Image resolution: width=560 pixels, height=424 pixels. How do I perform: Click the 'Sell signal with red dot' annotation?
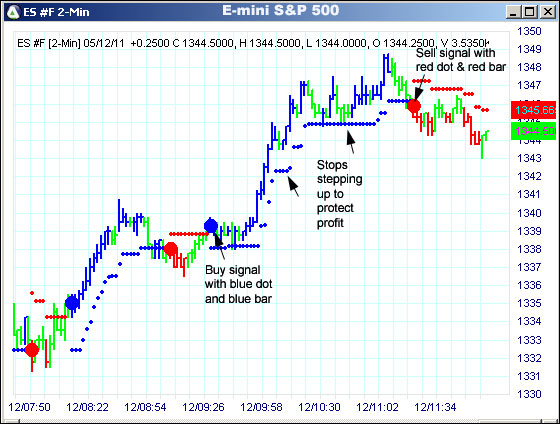[461, 60]
